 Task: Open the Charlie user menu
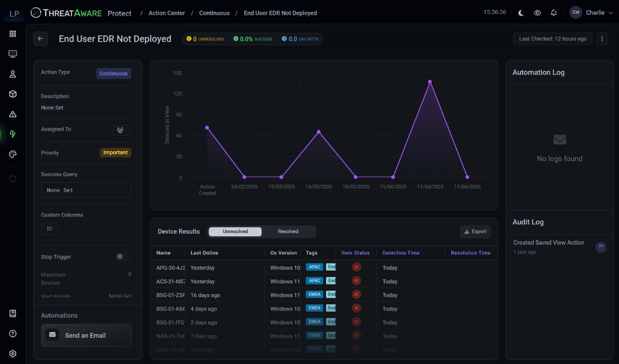(591, 13)
